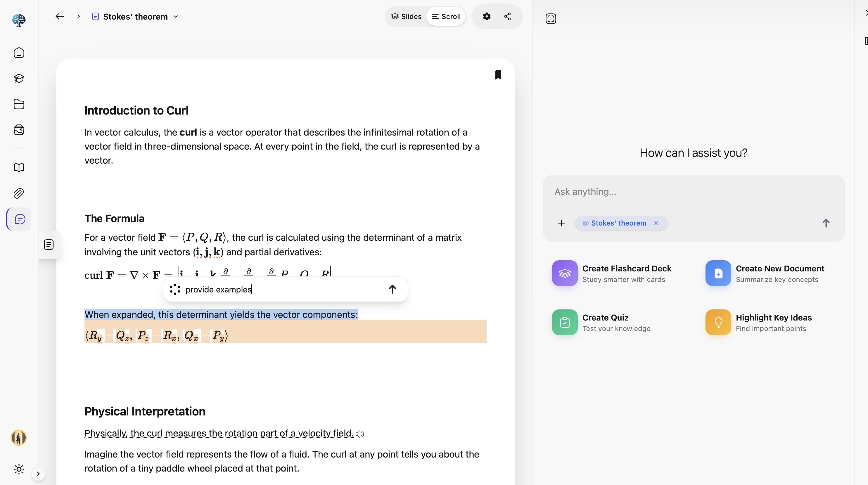The width and height of the screenshot is (868, 485).
Task: Open the chat icon in the sidebar
Action: click(19, 219)
